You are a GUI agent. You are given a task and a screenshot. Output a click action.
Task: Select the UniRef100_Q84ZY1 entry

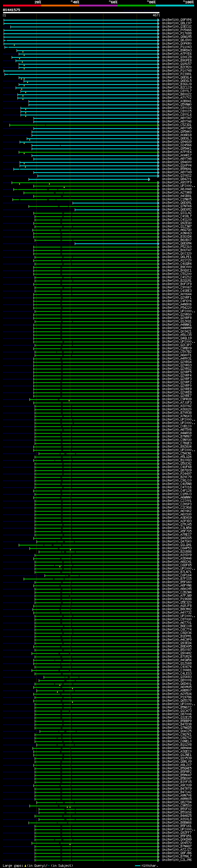click(x=177, y=179)
